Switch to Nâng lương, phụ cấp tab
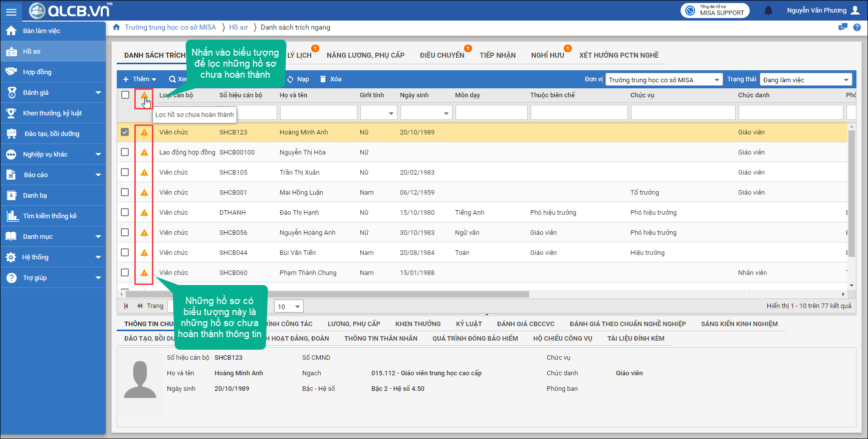 pyautogui.click(x=365, y=55)
